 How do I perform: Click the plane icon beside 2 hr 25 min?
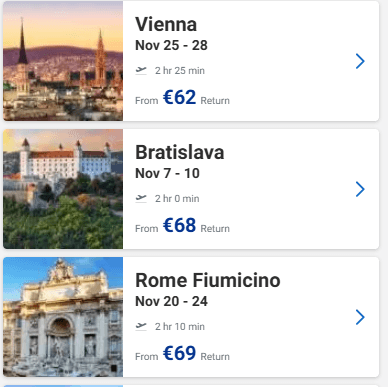[141, 70]
